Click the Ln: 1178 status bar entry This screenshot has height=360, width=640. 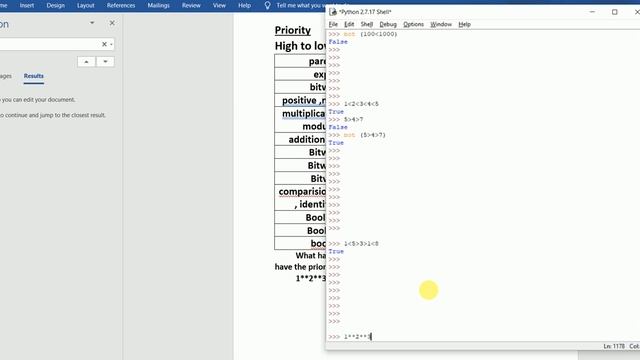pos(614,346)
